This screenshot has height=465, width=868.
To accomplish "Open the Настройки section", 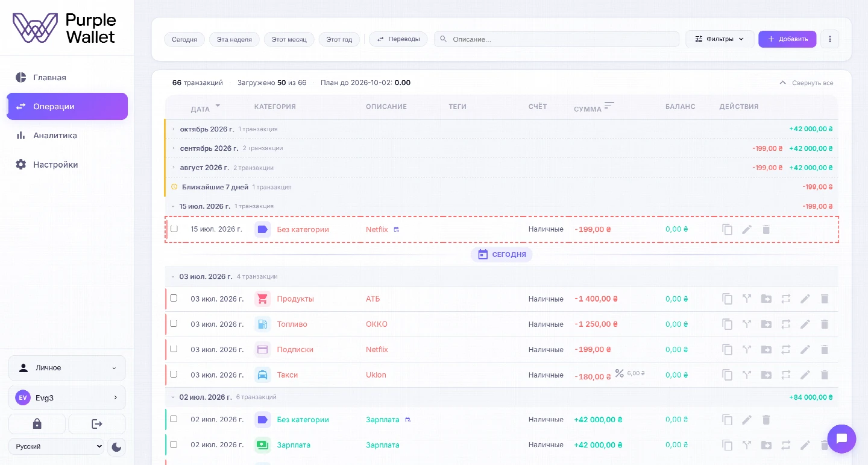I will click(x=67, y=164).
